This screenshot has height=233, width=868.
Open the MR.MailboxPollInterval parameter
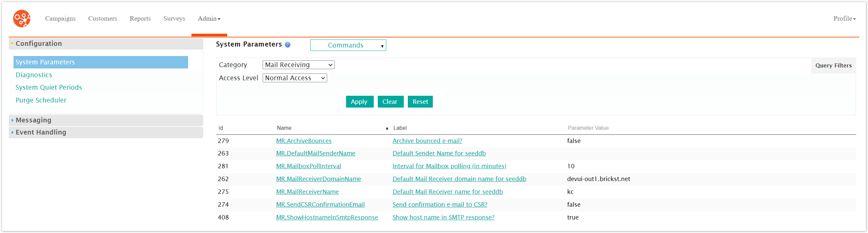(309, 166)
